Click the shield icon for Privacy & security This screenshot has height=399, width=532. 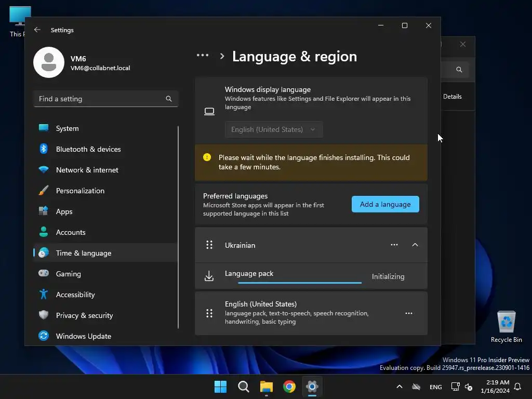coord(44,315)
